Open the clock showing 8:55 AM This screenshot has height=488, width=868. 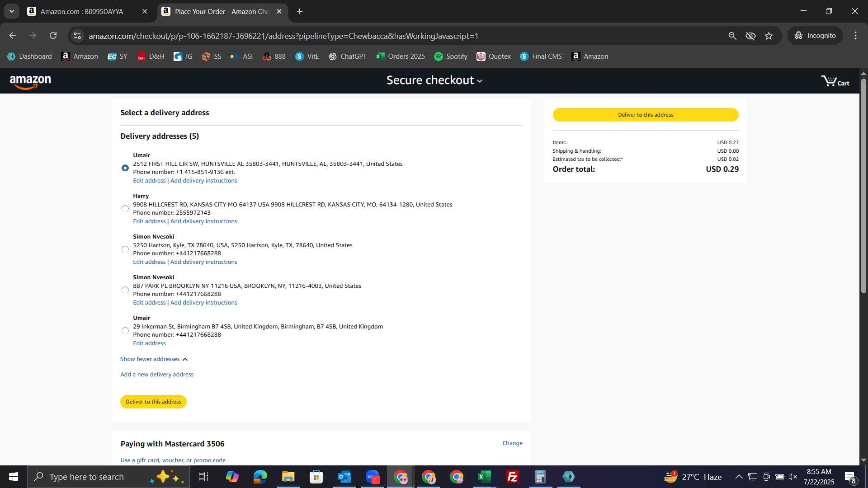pos(819,477)
